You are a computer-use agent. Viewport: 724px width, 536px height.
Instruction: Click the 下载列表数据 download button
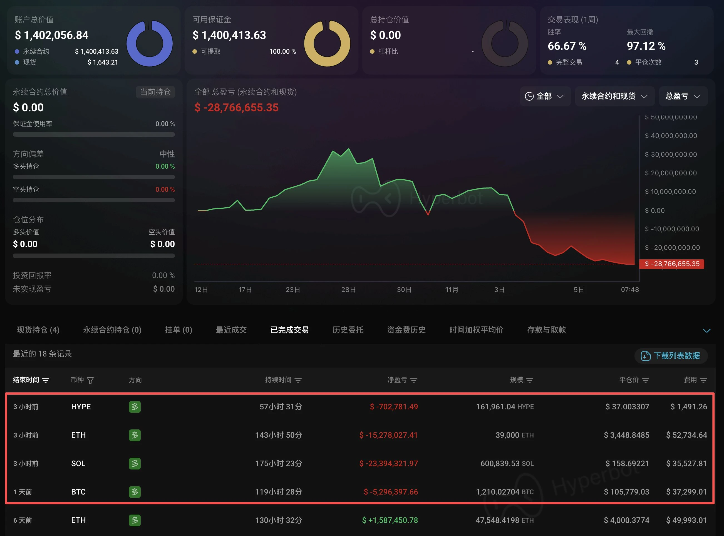point(672,355)
